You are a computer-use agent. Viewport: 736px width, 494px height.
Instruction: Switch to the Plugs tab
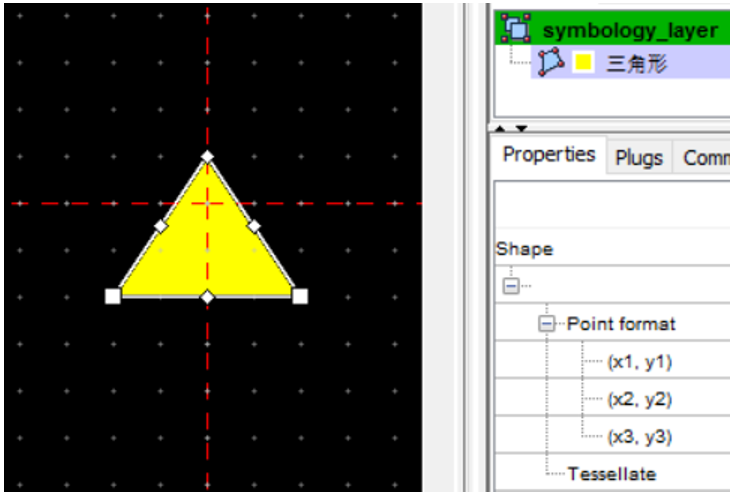coord(639,158)
